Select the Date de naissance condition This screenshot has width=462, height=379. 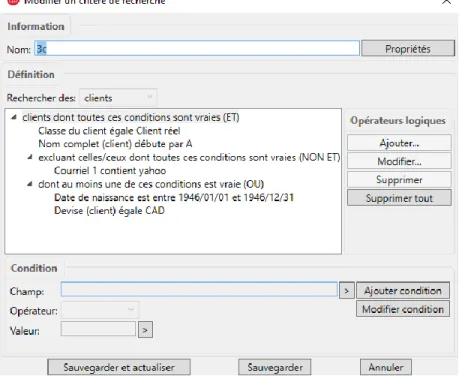[174, 197]
